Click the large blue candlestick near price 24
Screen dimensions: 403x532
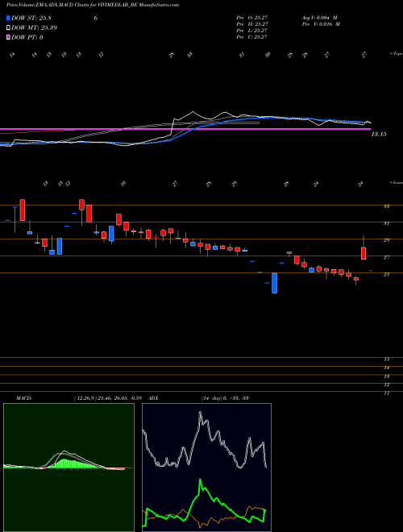(274, 283)
